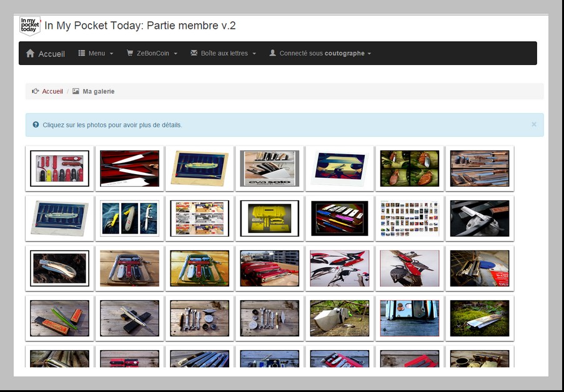Open triptych photo of knives on denim
564x392 pixels.
129,218
